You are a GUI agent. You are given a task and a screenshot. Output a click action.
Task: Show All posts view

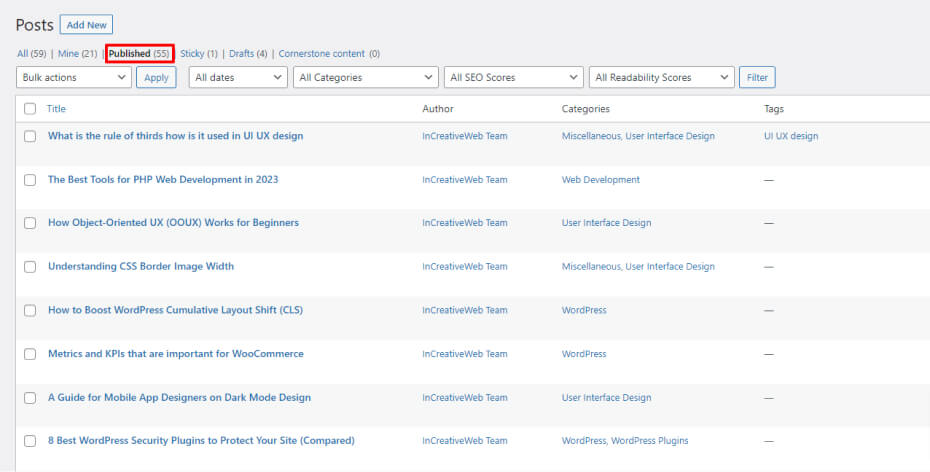point(24,53)
